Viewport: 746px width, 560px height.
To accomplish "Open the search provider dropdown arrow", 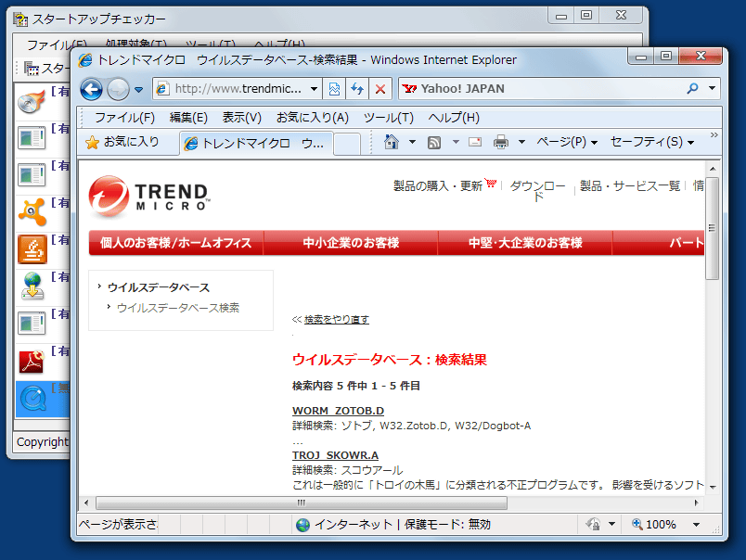I will [712, 88].
